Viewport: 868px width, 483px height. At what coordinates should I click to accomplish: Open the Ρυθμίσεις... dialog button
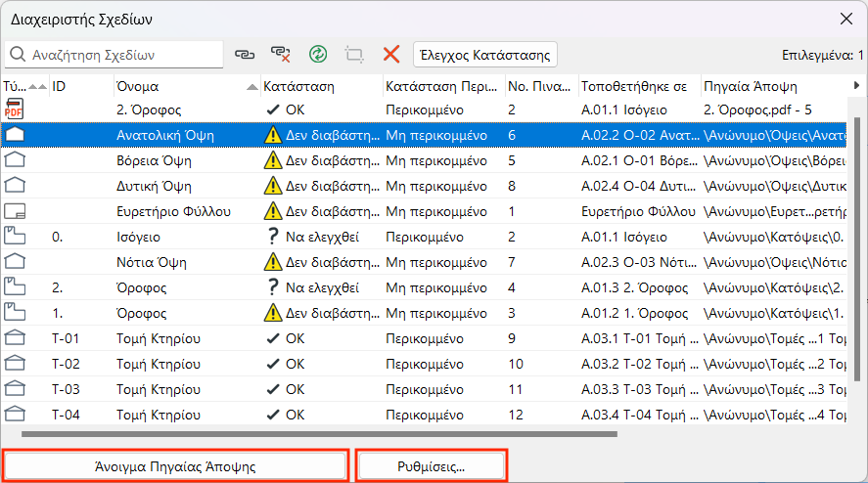432,466
